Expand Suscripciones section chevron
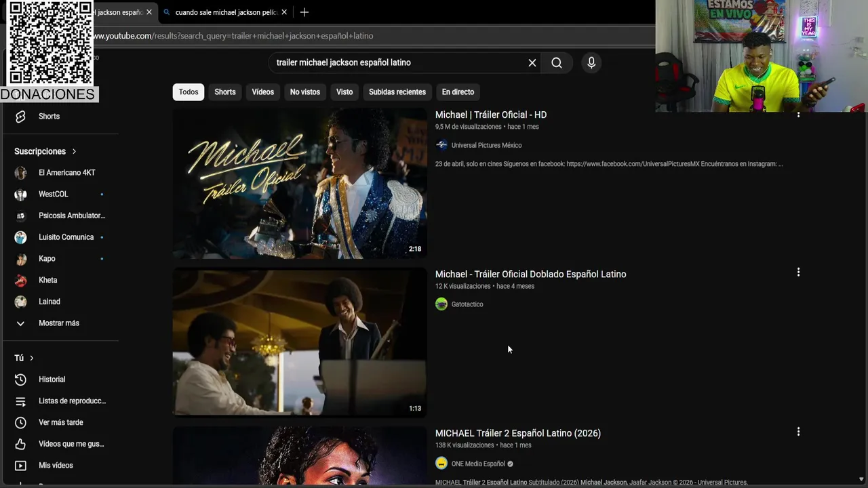 click(x=74, y=151)
